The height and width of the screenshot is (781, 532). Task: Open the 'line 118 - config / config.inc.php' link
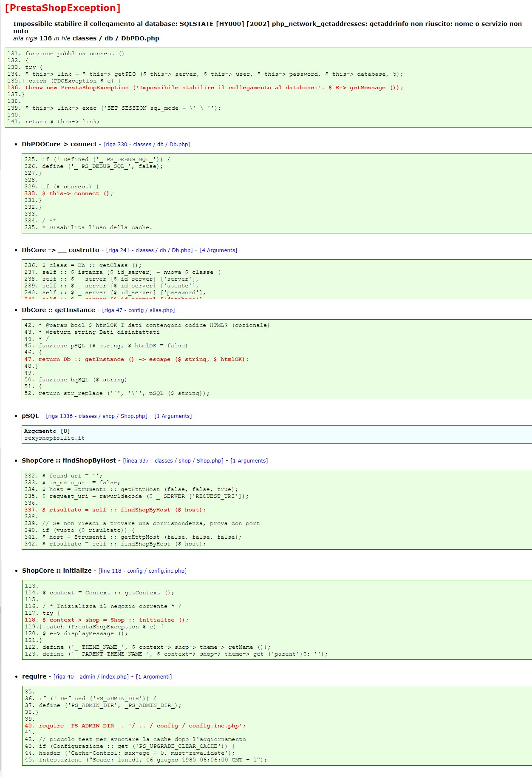143,571
